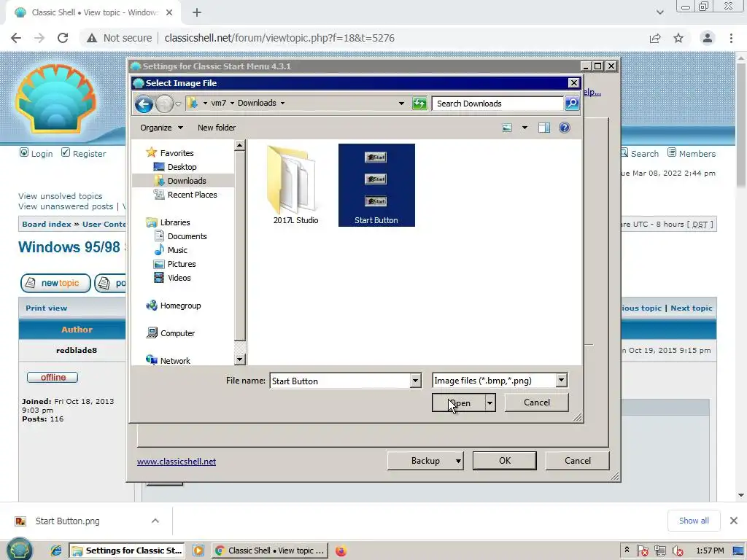This screenshot has height=560, width=747.
Task: Open file dialog help with the question mark
Action: coord(564,128)
